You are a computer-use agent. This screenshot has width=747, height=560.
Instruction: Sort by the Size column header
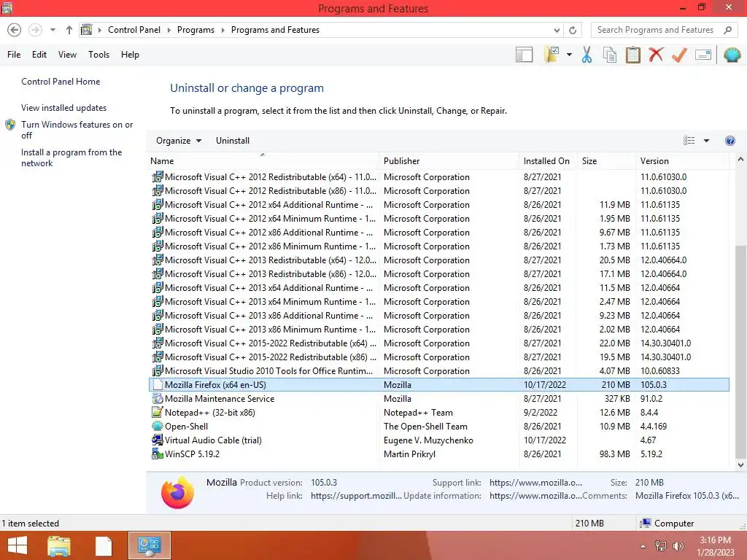click(606, 161)
